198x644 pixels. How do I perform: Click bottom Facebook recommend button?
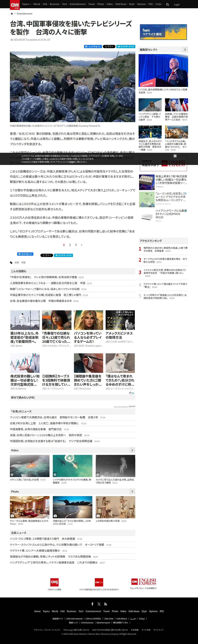25,254
